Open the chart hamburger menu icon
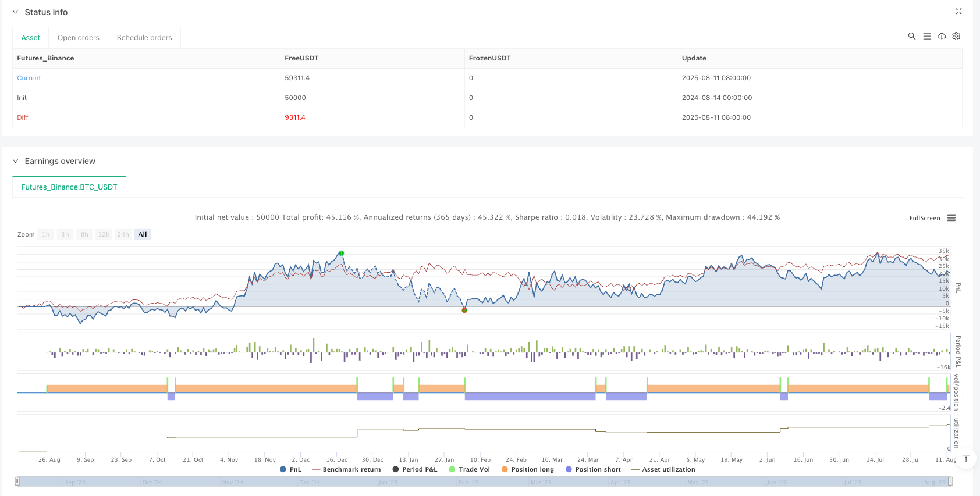980x496 pixels. pos(951,218)
